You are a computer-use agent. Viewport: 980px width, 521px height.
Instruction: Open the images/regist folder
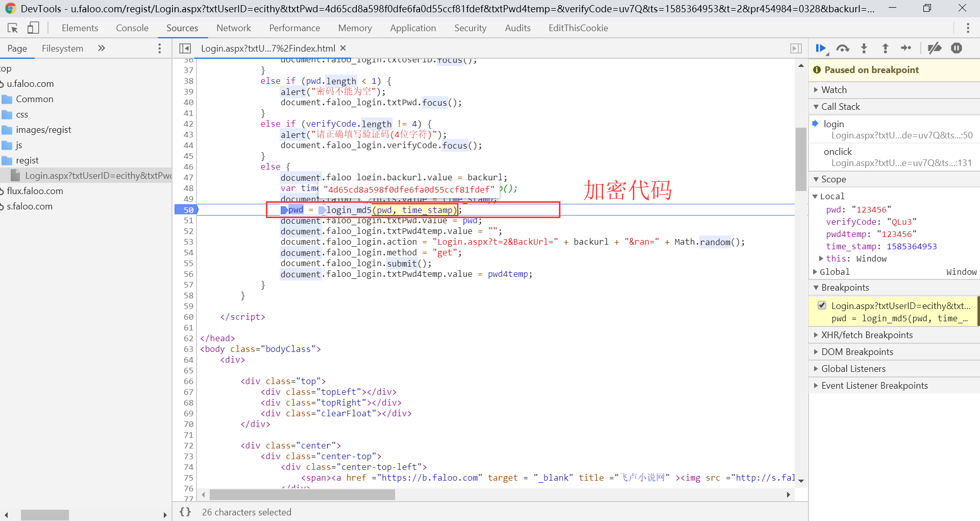coord(43,130)
